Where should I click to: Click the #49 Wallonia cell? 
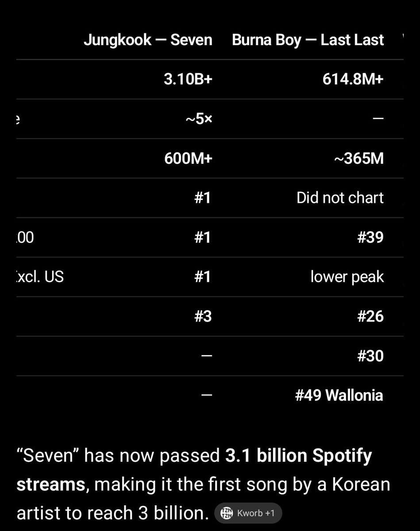pos(339,395)
